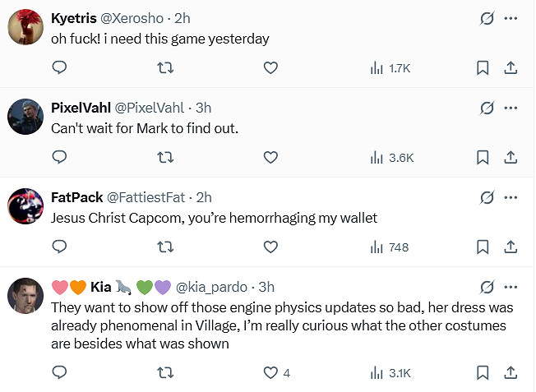This screenshot has width=536, height=392.
Task: Open more options menu on PixelVahl's tweet
Action: (511, 108)
